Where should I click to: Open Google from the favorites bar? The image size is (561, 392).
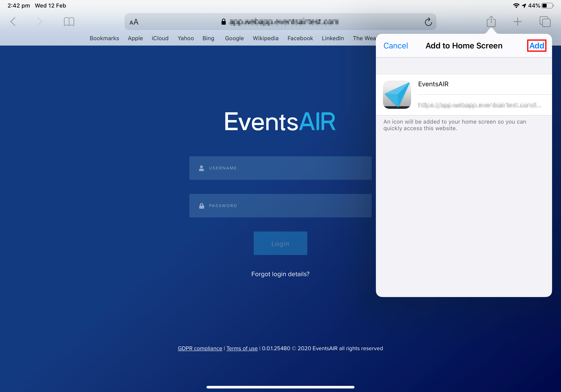point(234,38)
